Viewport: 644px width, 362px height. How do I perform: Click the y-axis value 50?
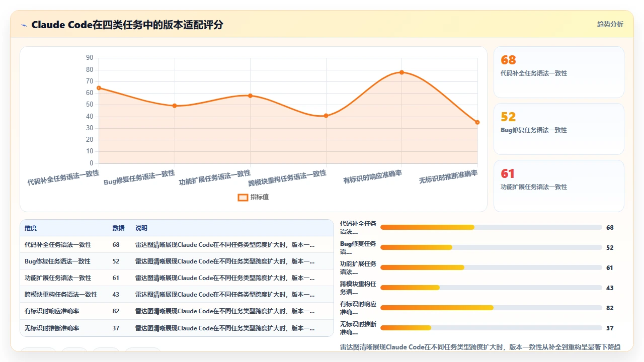click(x=90, y=105)
